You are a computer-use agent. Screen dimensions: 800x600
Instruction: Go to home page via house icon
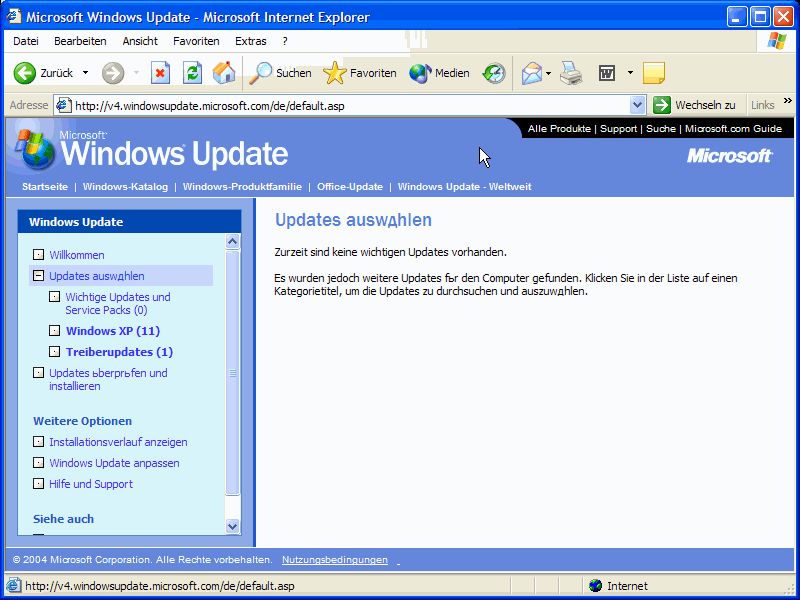[x=224, y=73]
